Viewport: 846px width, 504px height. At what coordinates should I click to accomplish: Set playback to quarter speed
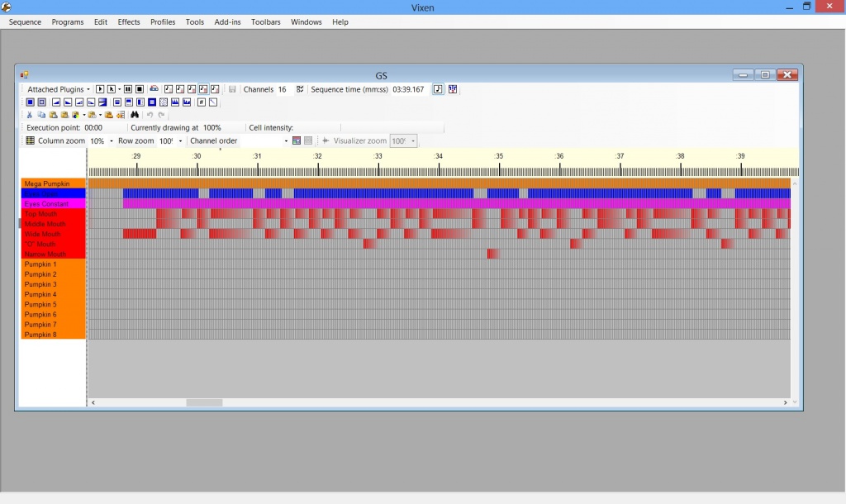pos(169,89)
